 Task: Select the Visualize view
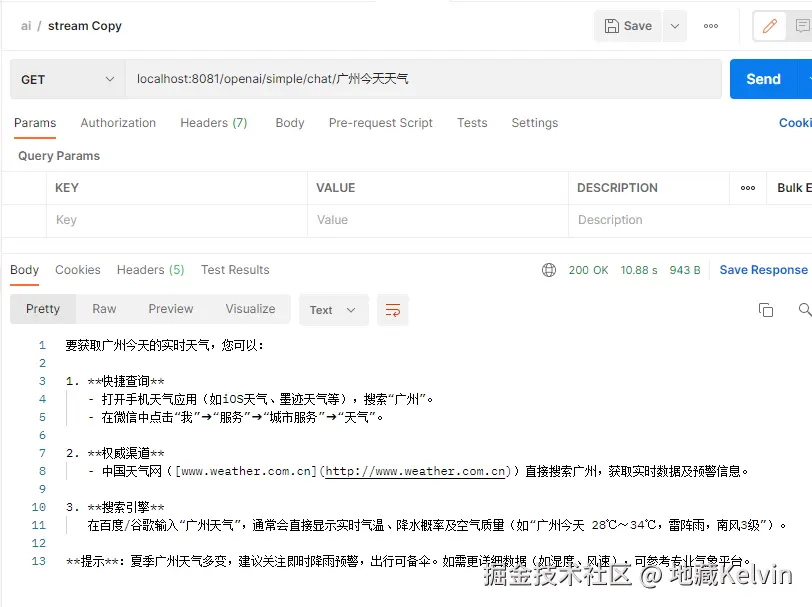point(250,309)
